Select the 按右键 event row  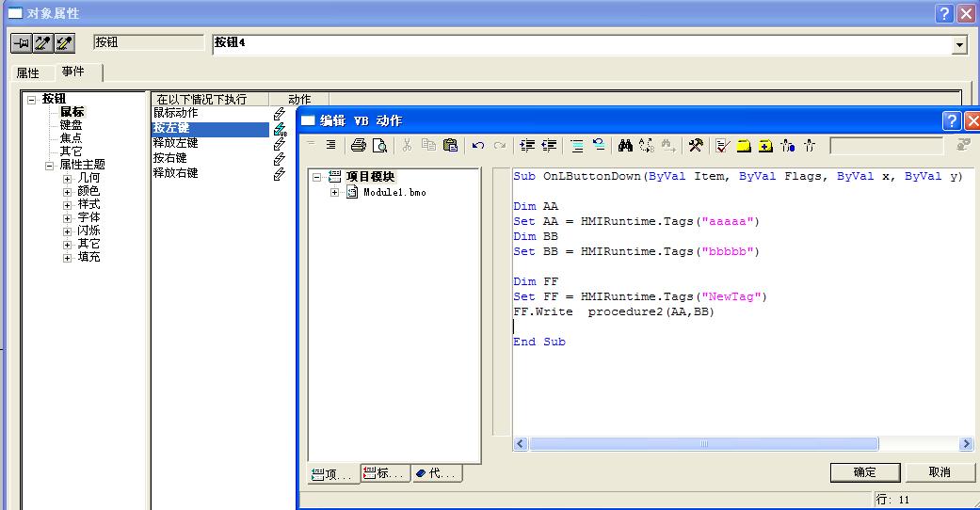click(210, 158)
